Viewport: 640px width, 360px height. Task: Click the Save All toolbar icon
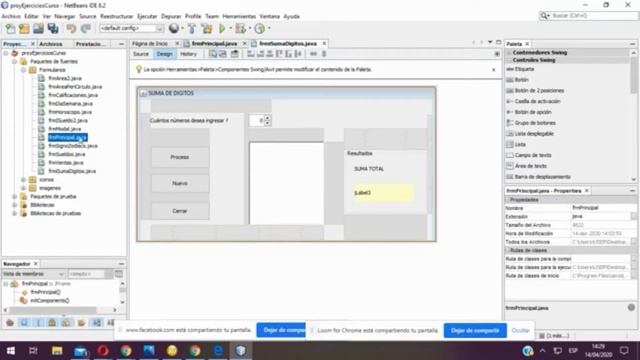(x=53, y=29)
